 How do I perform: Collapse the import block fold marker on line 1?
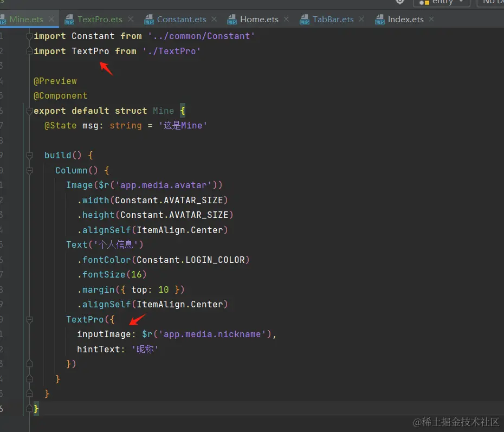click(x=29, y=36)
